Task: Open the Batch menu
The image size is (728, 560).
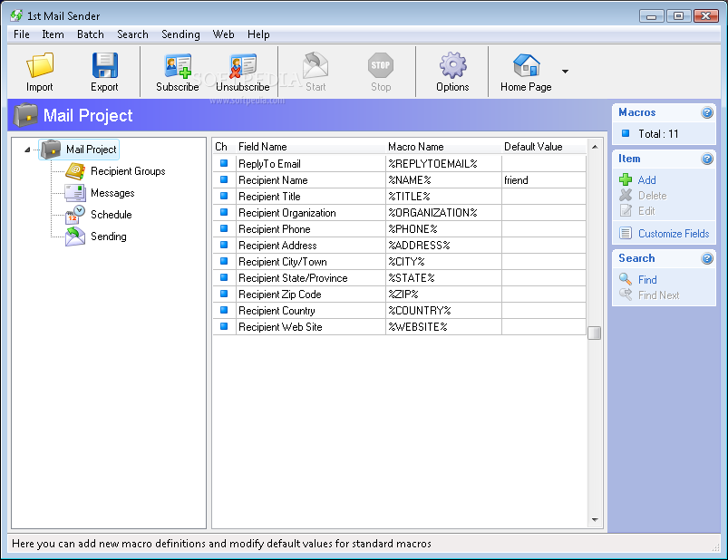Action: (x=91, y=34)
